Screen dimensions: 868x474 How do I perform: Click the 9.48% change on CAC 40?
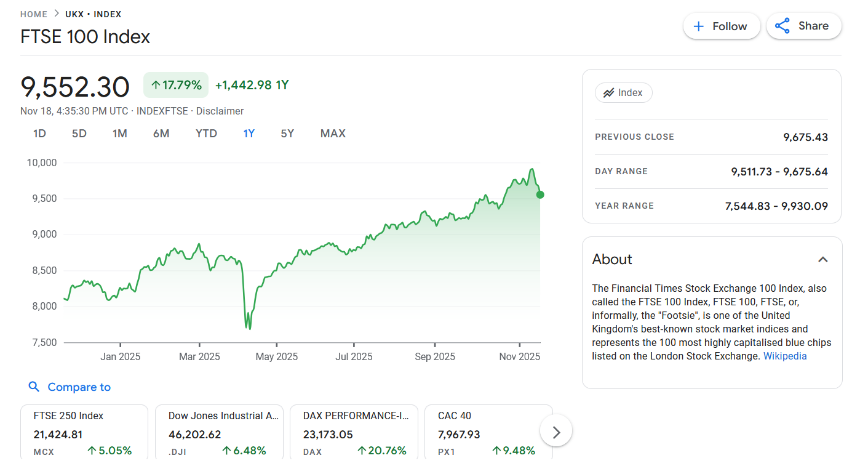pyautogui.click(x=514, y=451)
